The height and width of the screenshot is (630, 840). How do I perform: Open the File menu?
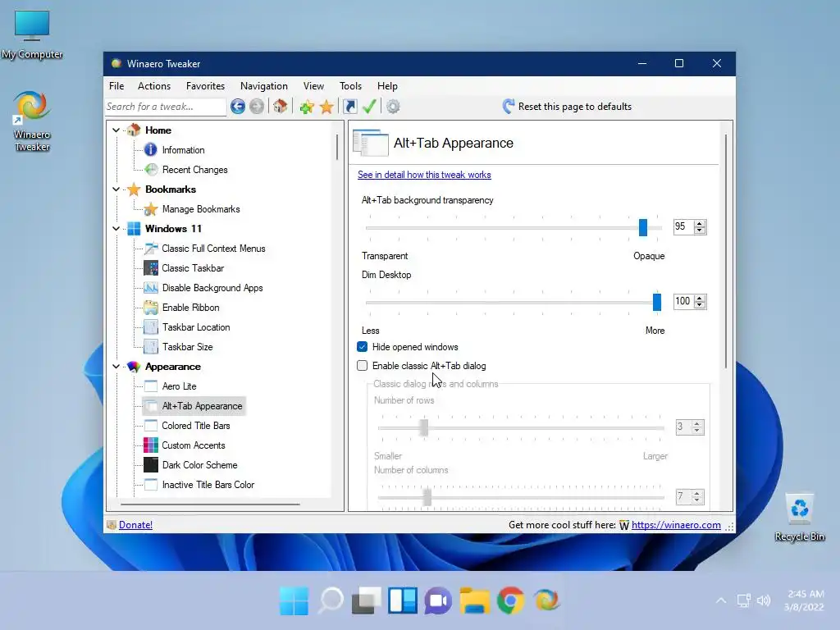click(x=116, y=85)
